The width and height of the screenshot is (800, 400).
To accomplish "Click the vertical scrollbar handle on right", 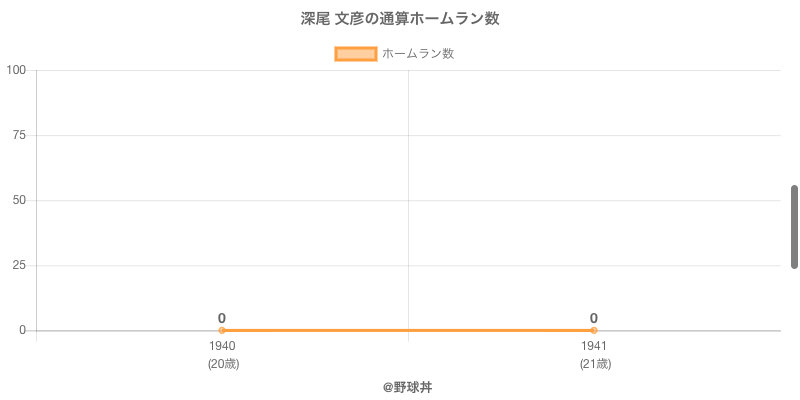I will [794, 226].
